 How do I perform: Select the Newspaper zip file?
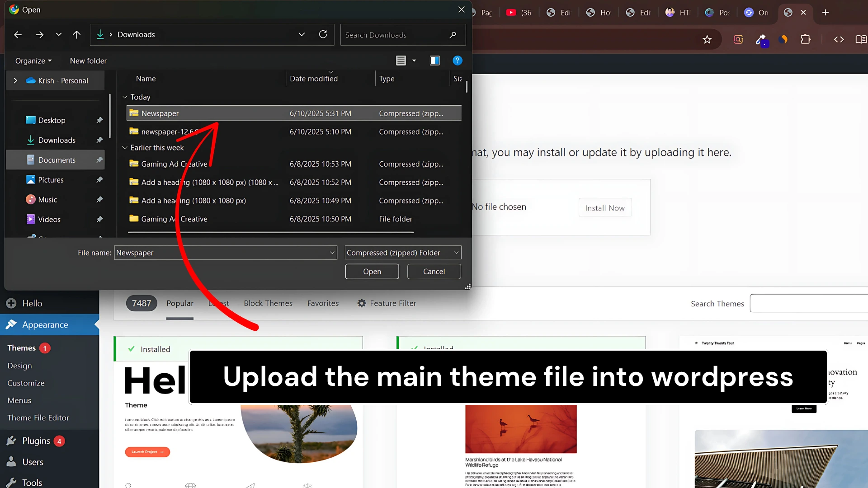tap(160, 113)
